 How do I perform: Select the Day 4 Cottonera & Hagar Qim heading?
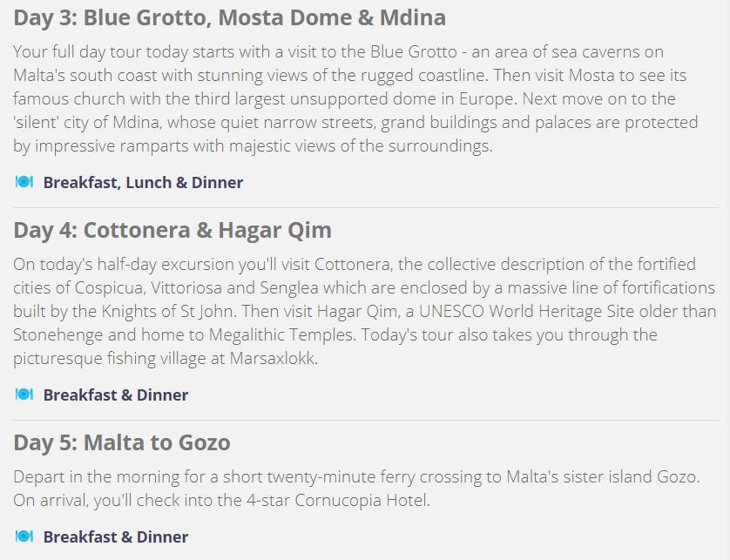(x=172, y=230)
